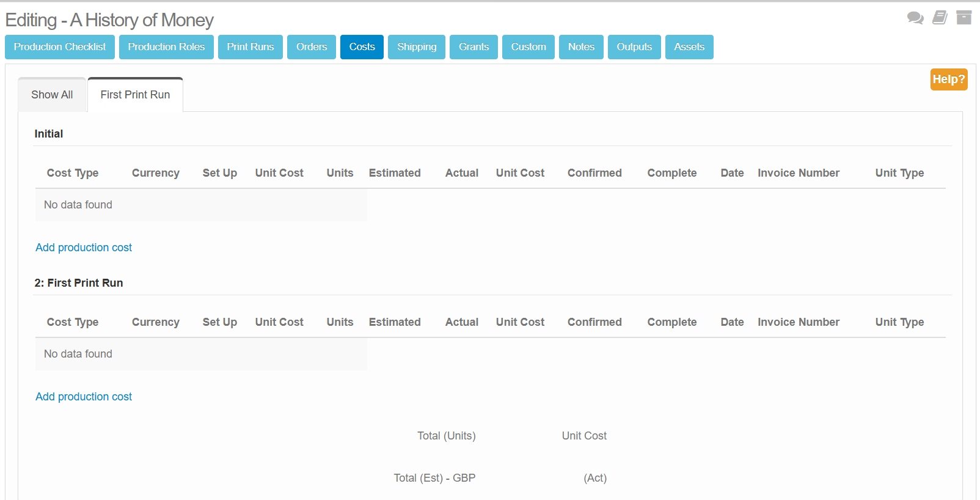980x500 pixels.
Task: Add production cost under Initial section
Action: point(84,248)
